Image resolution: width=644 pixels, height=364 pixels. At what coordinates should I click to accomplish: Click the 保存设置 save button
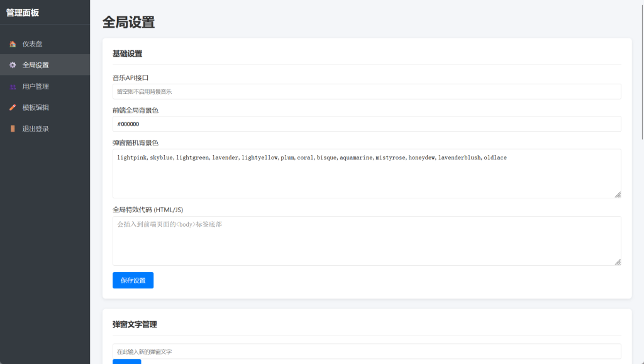point(133,280)
